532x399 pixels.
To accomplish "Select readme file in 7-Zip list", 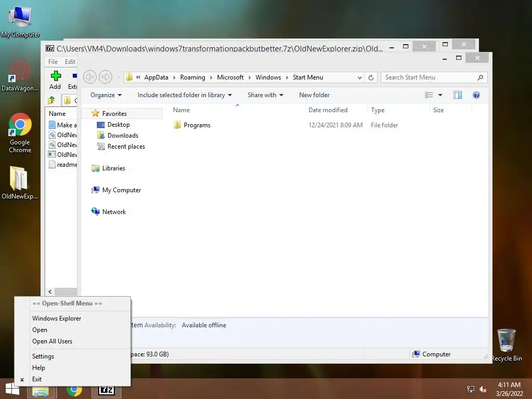I will point(63,165).
